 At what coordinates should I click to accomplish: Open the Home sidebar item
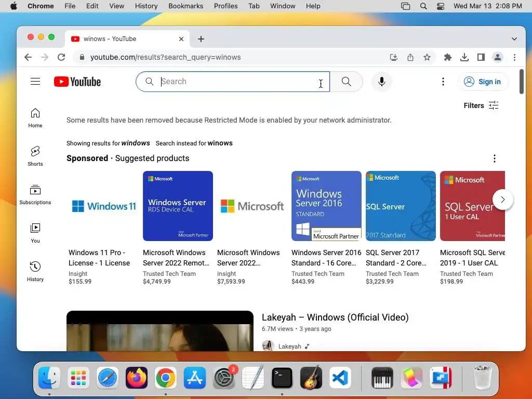click(x=35, y=118)
